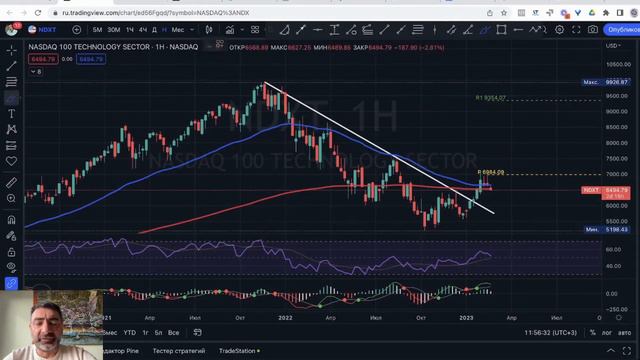640x360 pixels.
Task: Open the indicator templates grid
Action: coord(255,30)
